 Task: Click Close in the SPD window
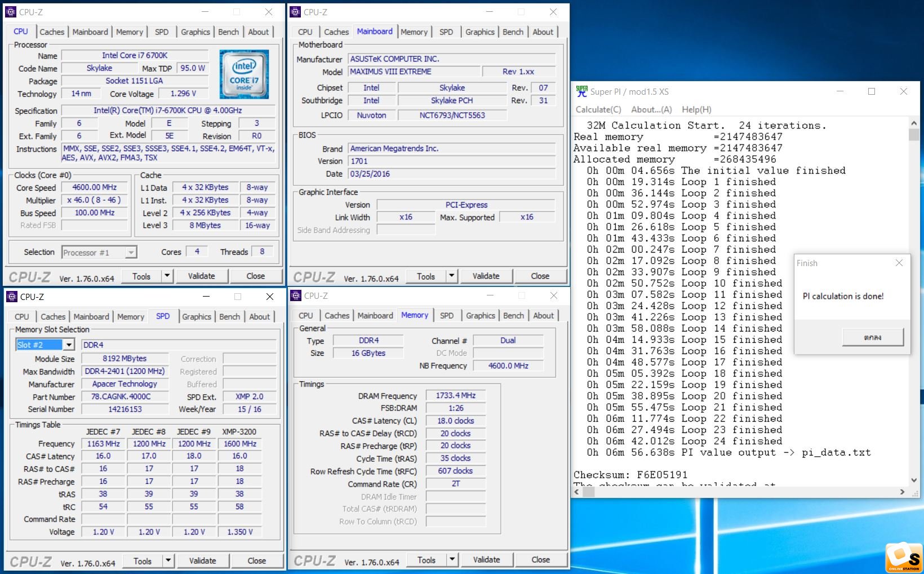(x=257, y=560)
